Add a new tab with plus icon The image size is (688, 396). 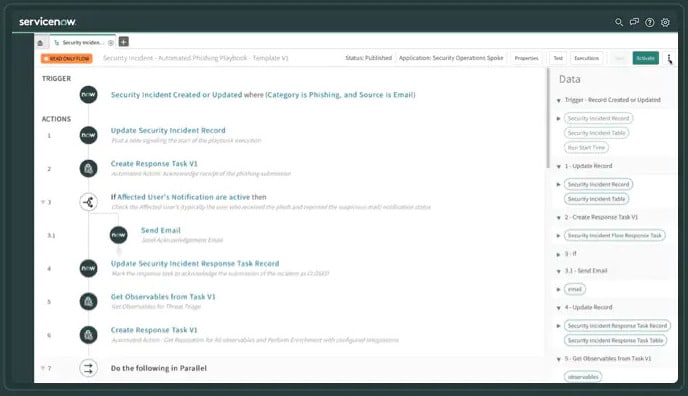click(124, 42)
